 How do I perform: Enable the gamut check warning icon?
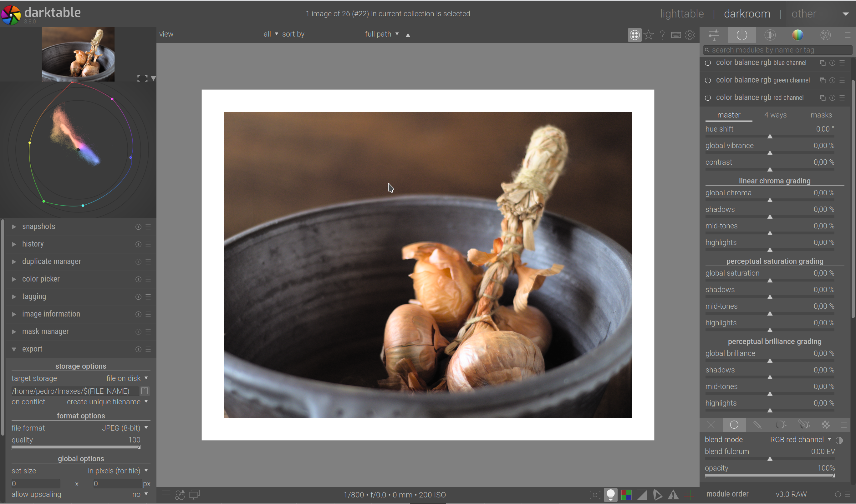pos(673,495)
